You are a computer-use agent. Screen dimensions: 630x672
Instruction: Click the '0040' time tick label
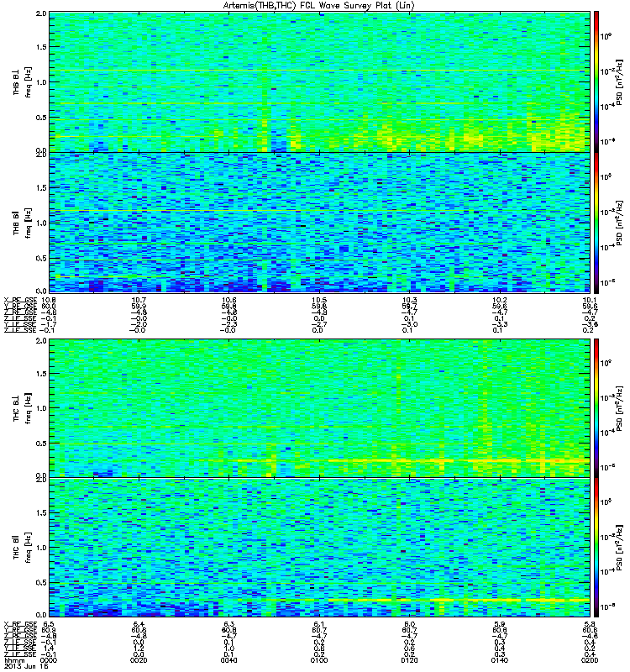(x=228, y=660)
